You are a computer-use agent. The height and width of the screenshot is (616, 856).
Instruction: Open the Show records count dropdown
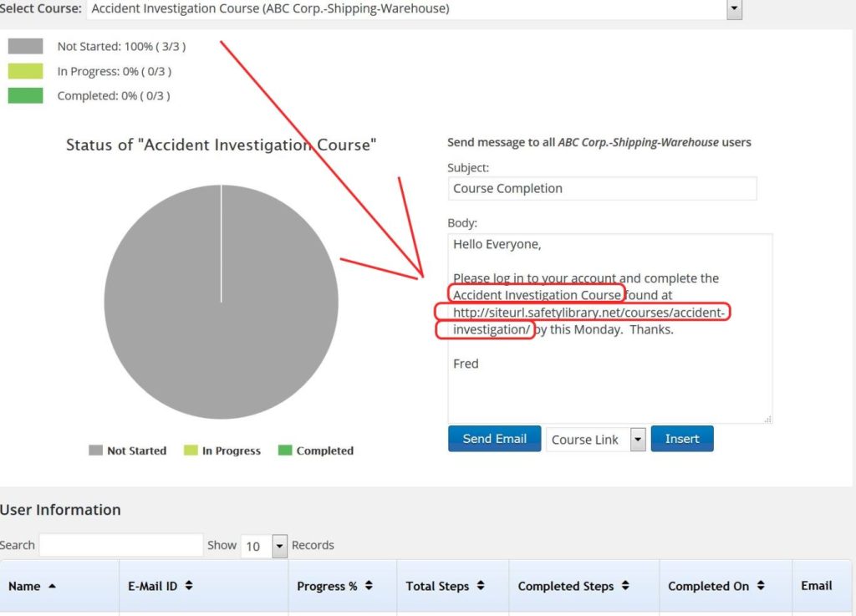tap(278, 546)
